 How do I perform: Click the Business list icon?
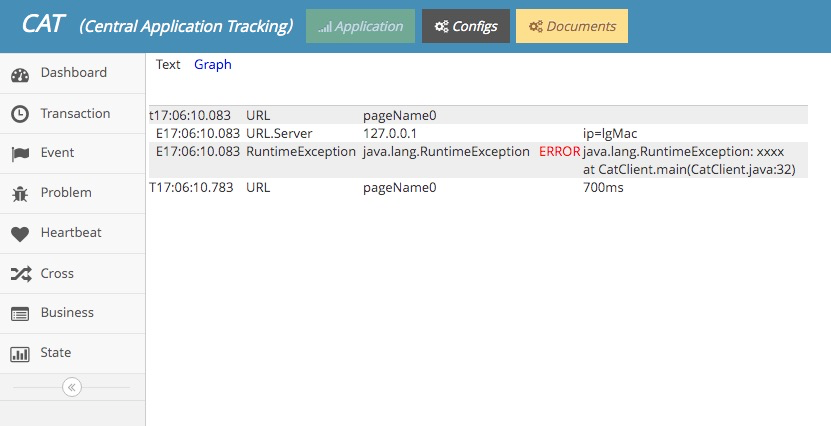click(x=20, y=314)
